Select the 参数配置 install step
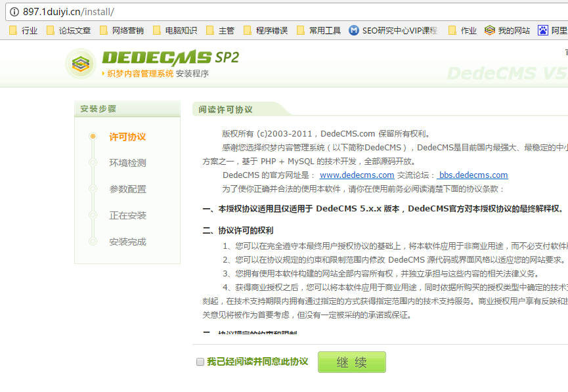568x392 pixels. (x=127, y=189)
